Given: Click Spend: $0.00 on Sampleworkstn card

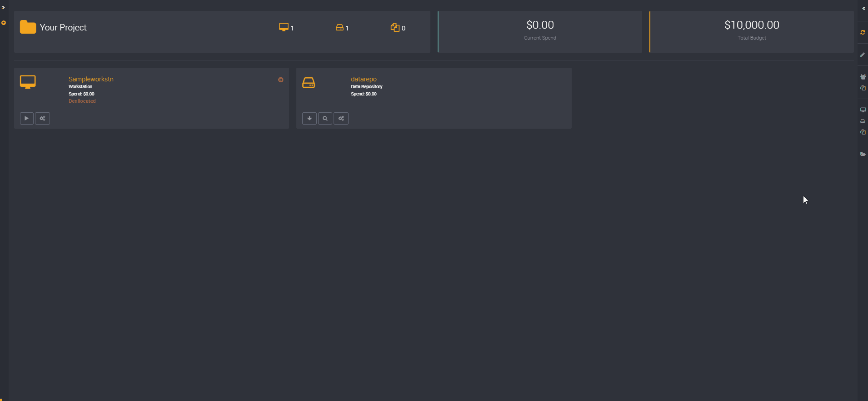Looking at the screenshot, I should pyautogui.click(x=81, y=94).
